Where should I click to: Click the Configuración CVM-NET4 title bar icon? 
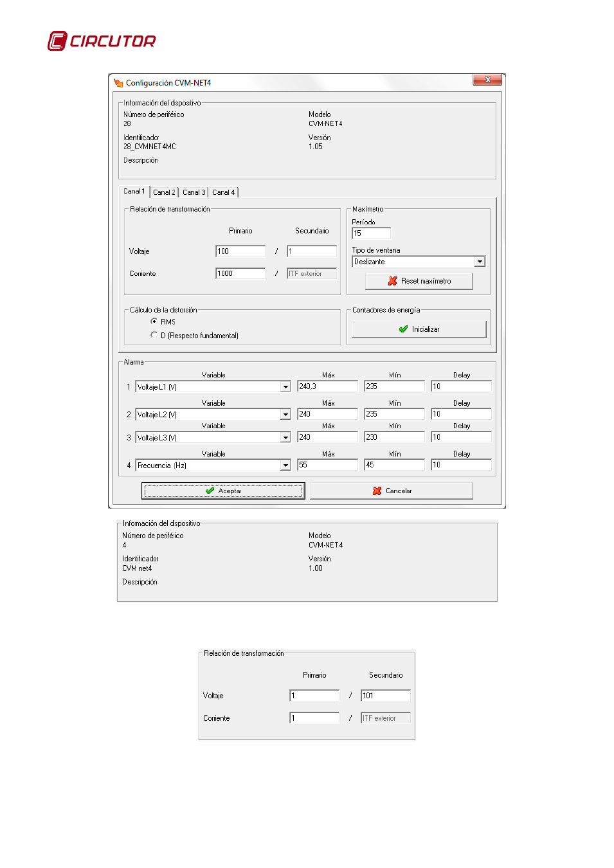(x=118, y=83)
